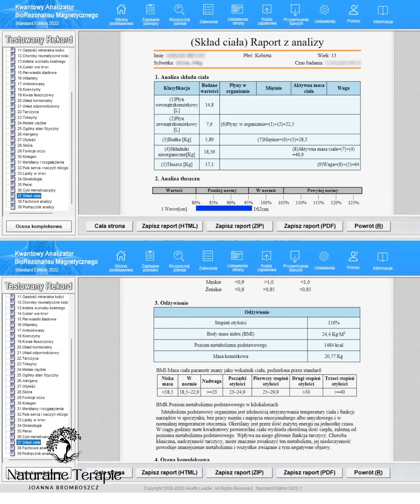
Task: Choose Kopia zapasowa in the lower window
Action: pyautogui.click(x=266, y=261)
